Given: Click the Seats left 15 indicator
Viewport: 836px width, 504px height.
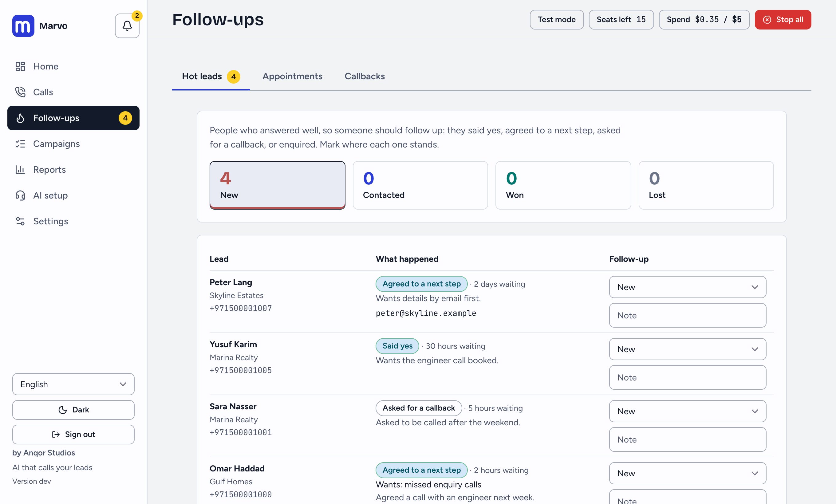Looking at the screenshot, I should (x=621, y=20).
